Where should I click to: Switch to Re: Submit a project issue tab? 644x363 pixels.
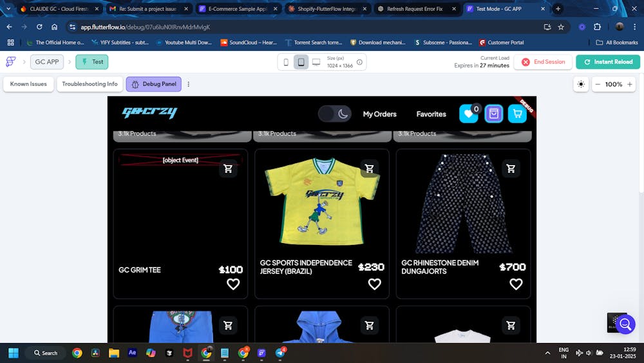point(148,8)
